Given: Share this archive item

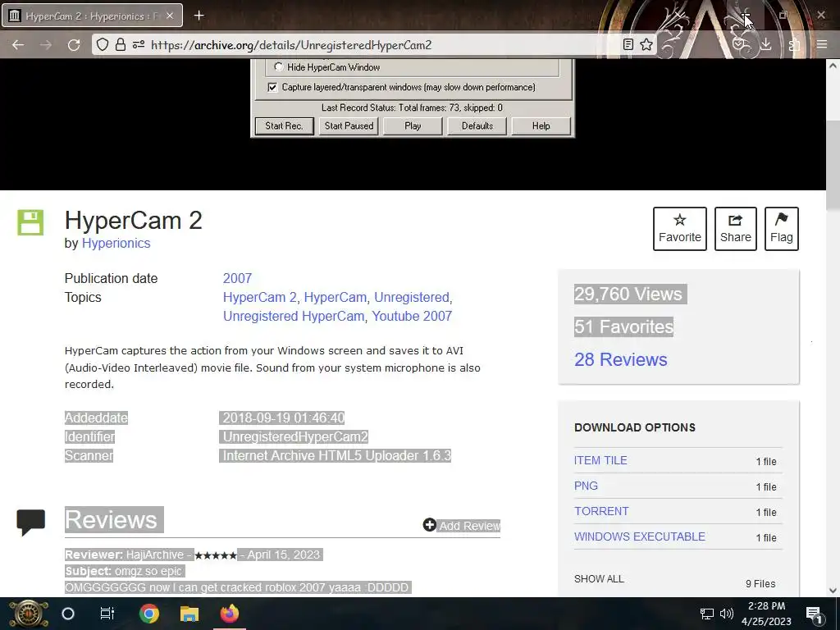Looking at the screenshot, I should [x=736, y=229].
